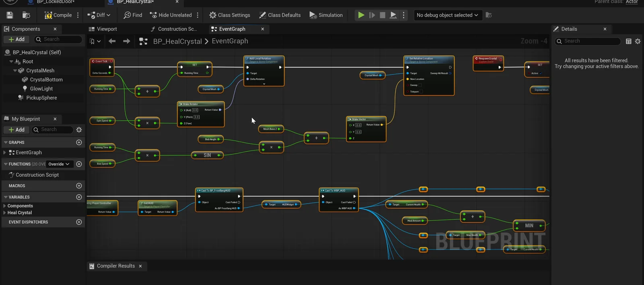
Task: Click the MIN math node
Action: 529,226
